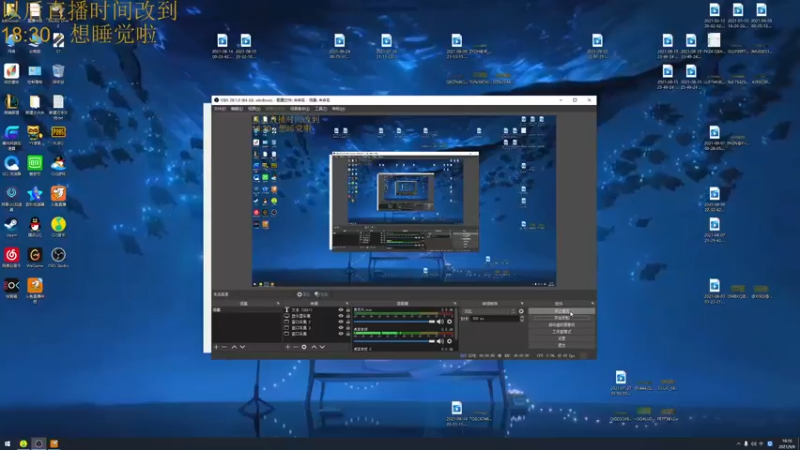
Task: Open League of Legends desktop icon
Action: click(11, 105)
